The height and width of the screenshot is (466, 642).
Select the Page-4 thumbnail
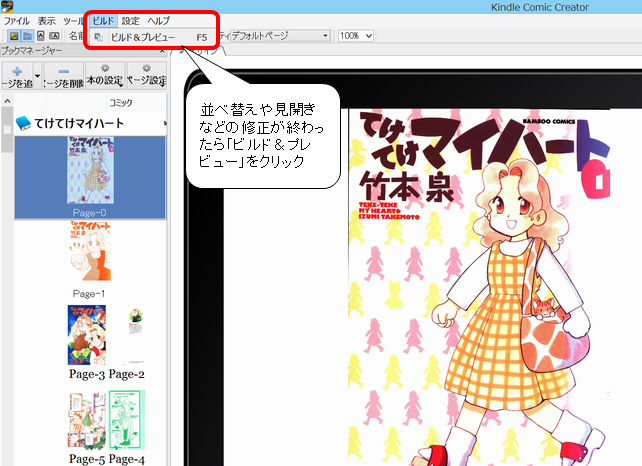[127, 420]
